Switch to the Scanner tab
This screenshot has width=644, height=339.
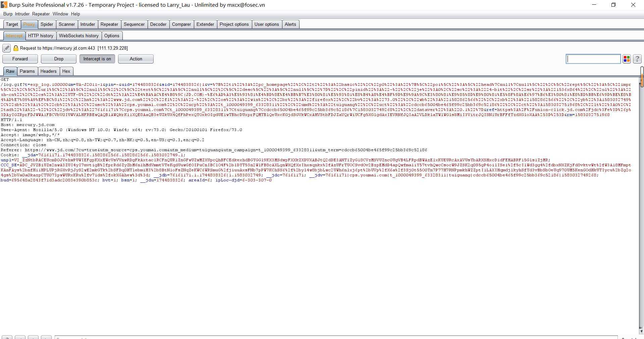click(67, 24)
